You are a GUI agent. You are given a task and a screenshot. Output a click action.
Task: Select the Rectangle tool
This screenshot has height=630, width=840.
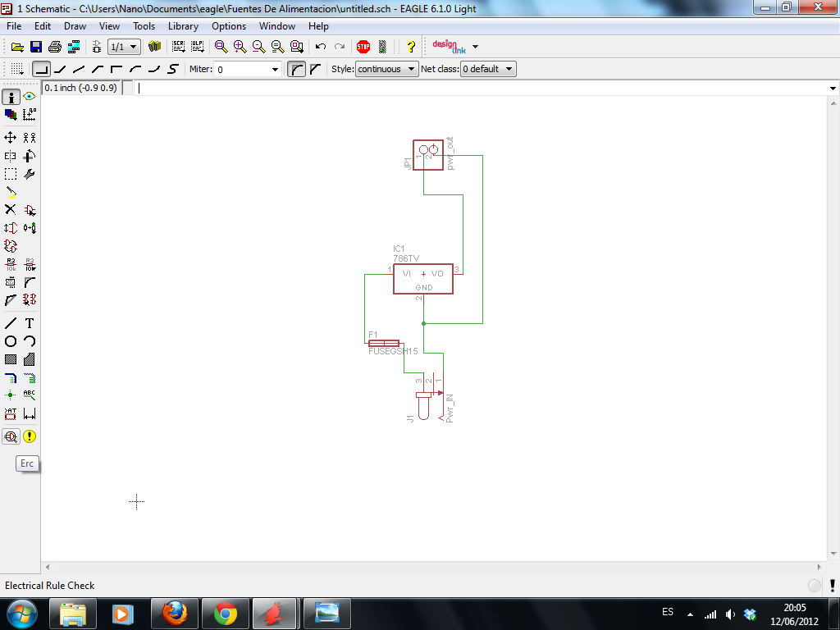11,359
